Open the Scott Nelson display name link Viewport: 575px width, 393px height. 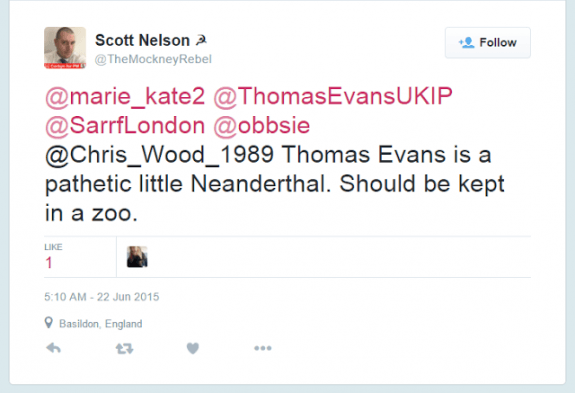142,40
